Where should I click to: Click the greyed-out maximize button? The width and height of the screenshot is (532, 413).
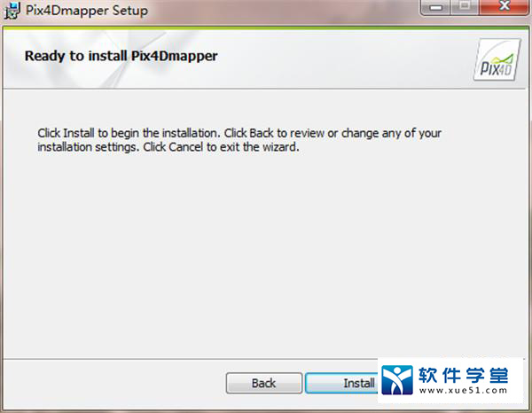(x=465, y=7)
